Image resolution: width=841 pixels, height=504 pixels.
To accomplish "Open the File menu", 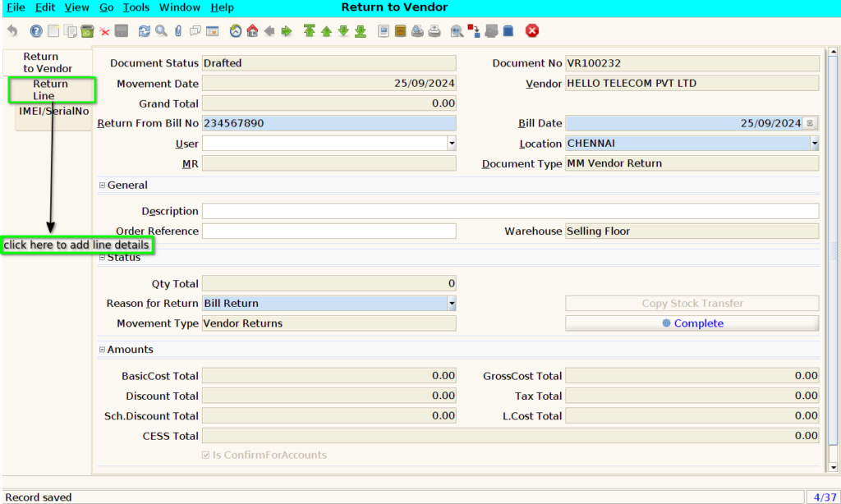I will click(x=16, y=7).
